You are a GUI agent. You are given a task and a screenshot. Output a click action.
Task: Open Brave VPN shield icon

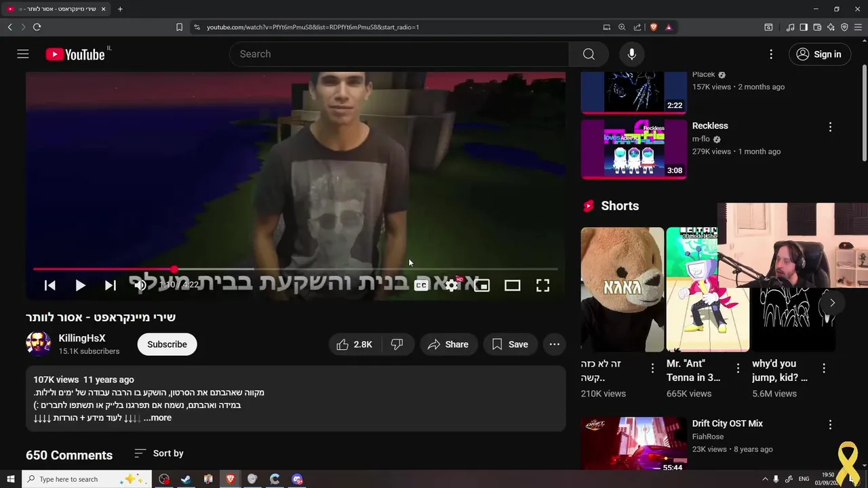pos(844,27)
